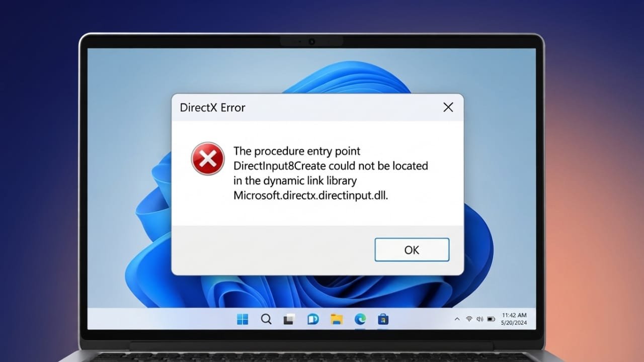Click text 'Microsoft.directx.directinput.dll.'
The width and height of the screenshot is (644, 362).
click(311, 196)
